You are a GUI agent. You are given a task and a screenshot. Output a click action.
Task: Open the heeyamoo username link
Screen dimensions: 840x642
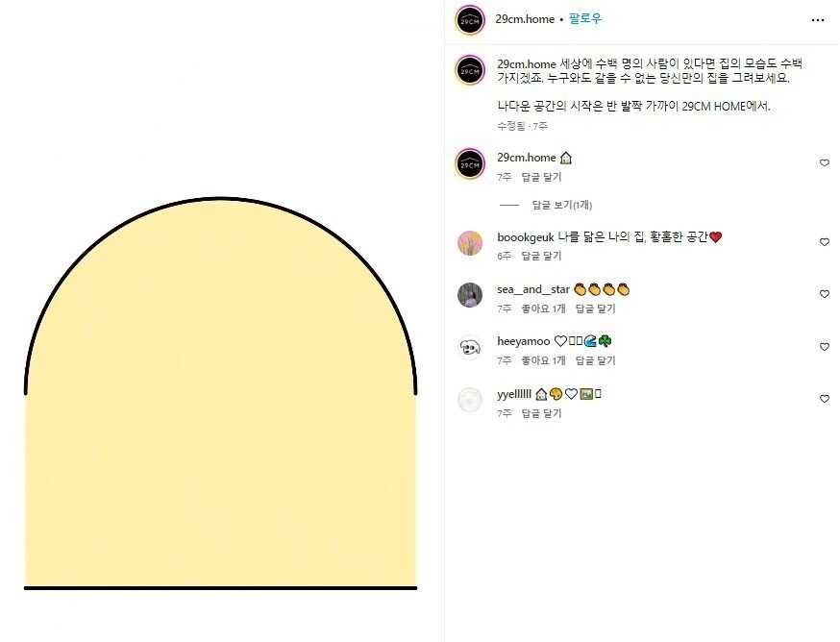[x=524, y=341]
